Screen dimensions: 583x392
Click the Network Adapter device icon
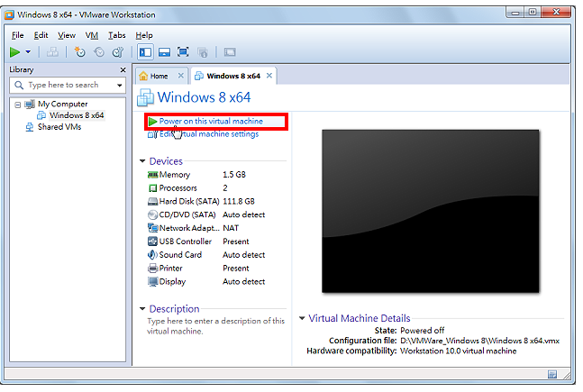153,228
